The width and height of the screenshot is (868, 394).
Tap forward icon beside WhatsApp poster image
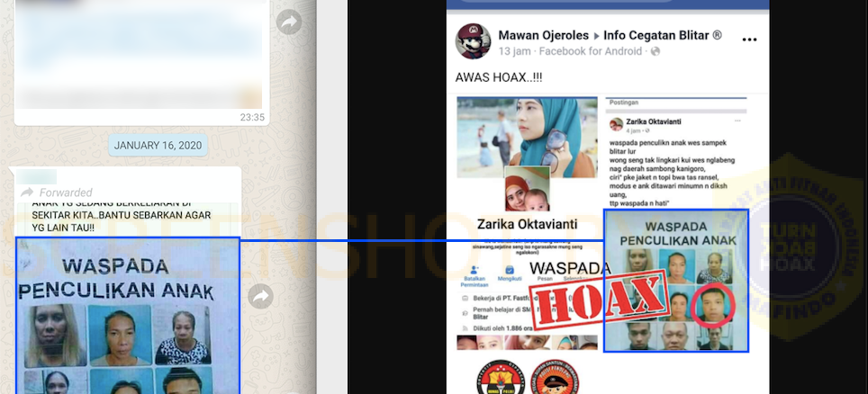261,297
